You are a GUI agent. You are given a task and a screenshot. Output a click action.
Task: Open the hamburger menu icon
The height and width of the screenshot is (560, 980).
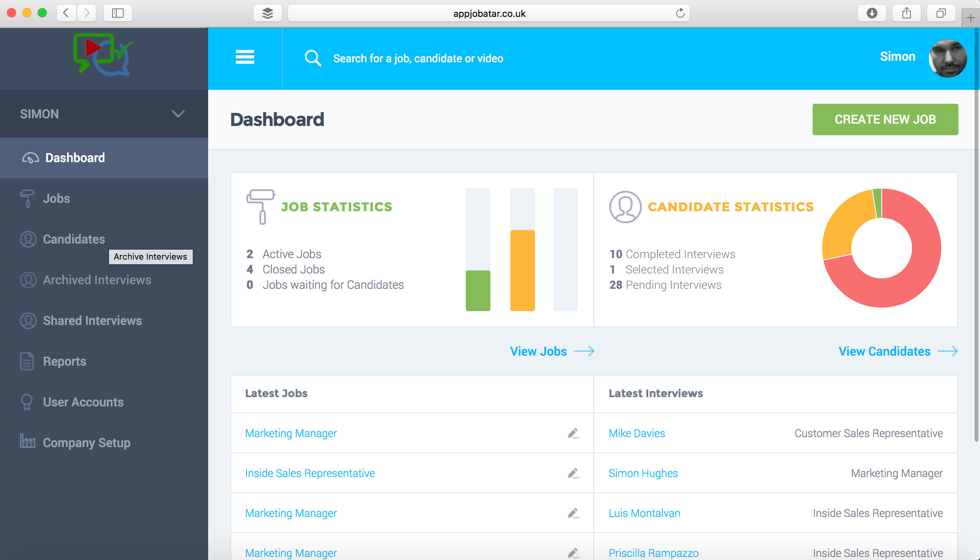(x=245, y=57)
